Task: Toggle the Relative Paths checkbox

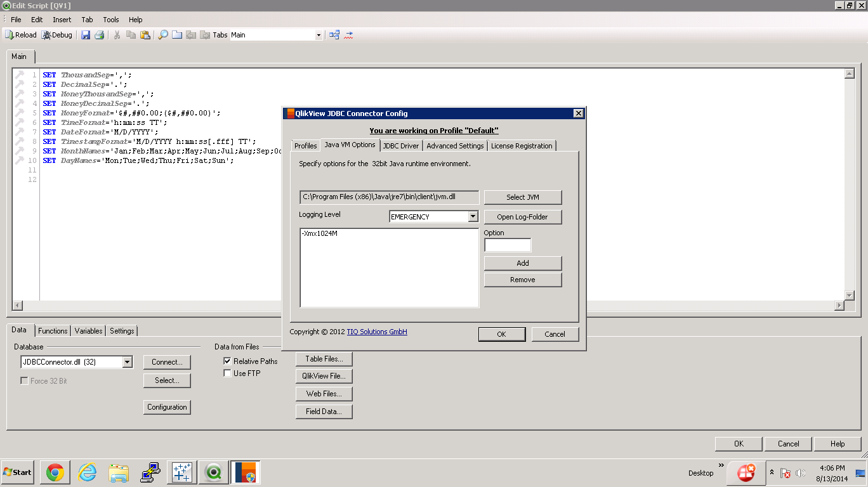Action: [x=227, y=361]
